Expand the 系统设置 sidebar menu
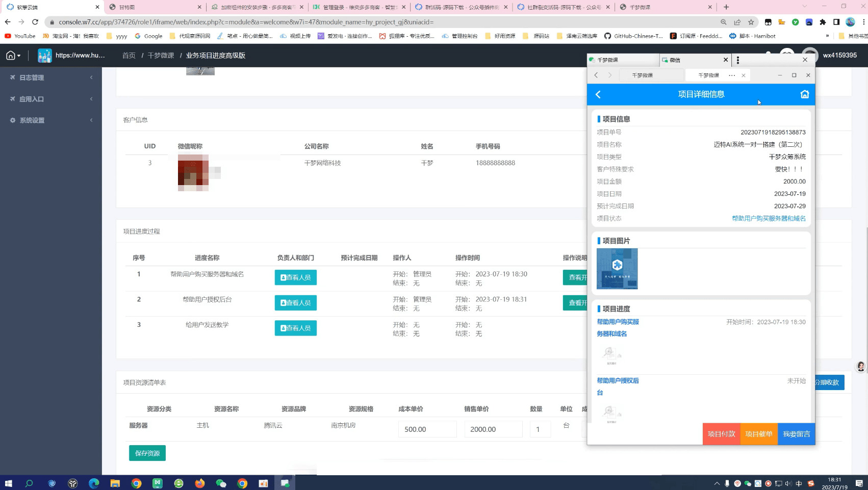Viewport: 868px width, 490px height. pos(51,120)
